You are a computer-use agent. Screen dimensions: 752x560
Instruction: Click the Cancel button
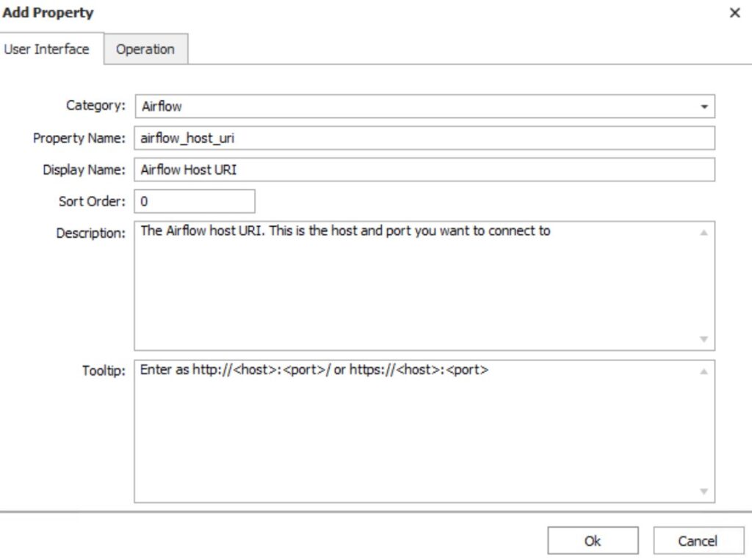pos(697,541)
